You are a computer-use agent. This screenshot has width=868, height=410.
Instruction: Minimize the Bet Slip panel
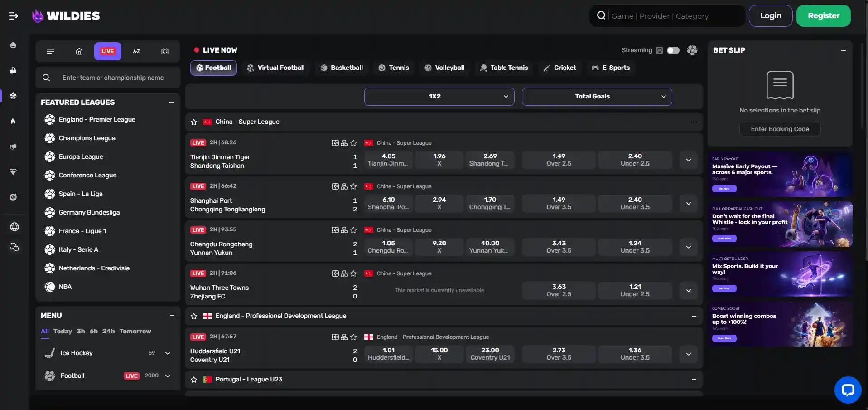pyautogui.click(x=844, y=50)
